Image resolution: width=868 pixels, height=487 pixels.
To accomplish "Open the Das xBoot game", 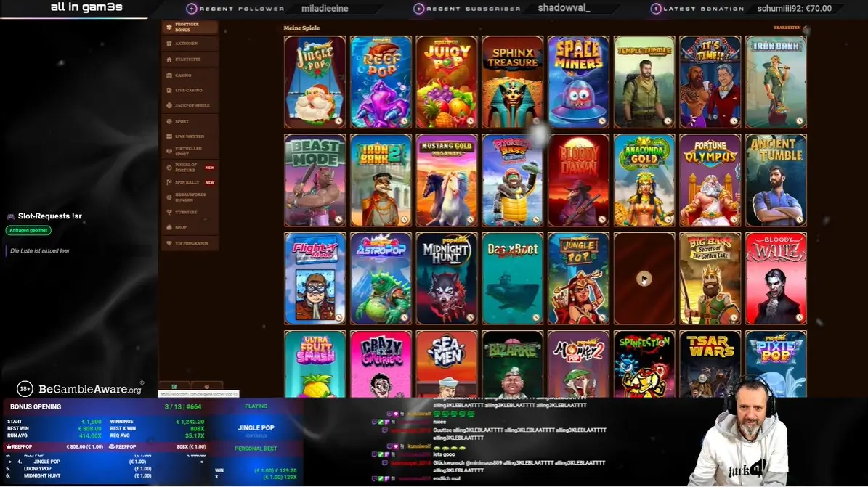I will tap(513, 279).
